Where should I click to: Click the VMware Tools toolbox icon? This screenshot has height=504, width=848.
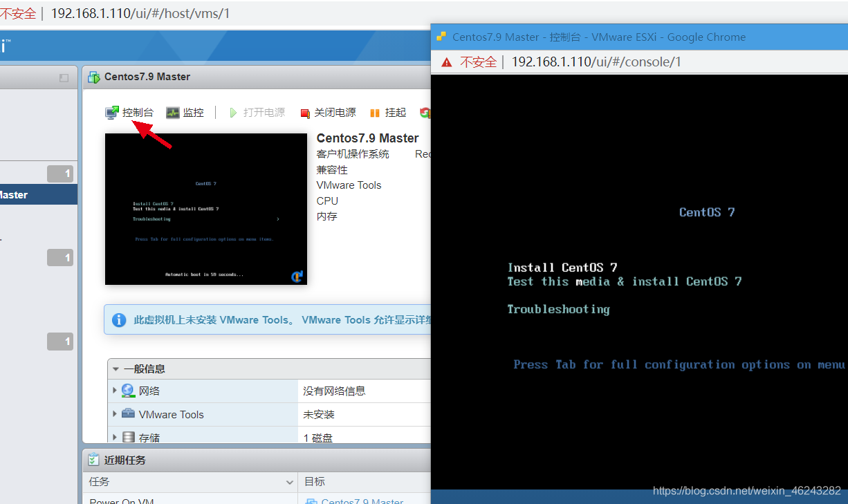(x=128, y=414)
